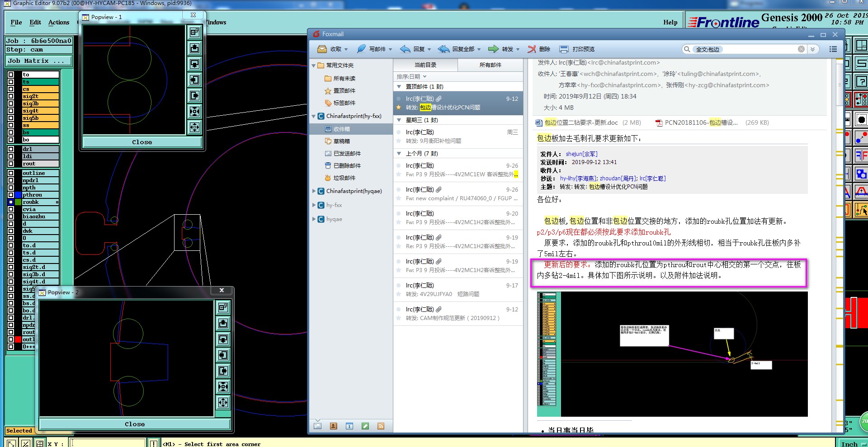Viewport: 868px width, 447px height.
Task: Open dropdown arrow next to 回复全部
Action: [479, 49]
